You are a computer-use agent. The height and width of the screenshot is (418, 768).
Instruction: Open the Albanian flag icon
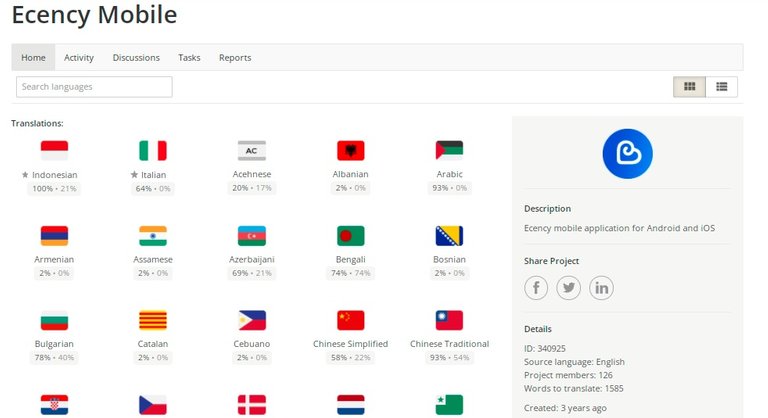click(x=351, y=150)
